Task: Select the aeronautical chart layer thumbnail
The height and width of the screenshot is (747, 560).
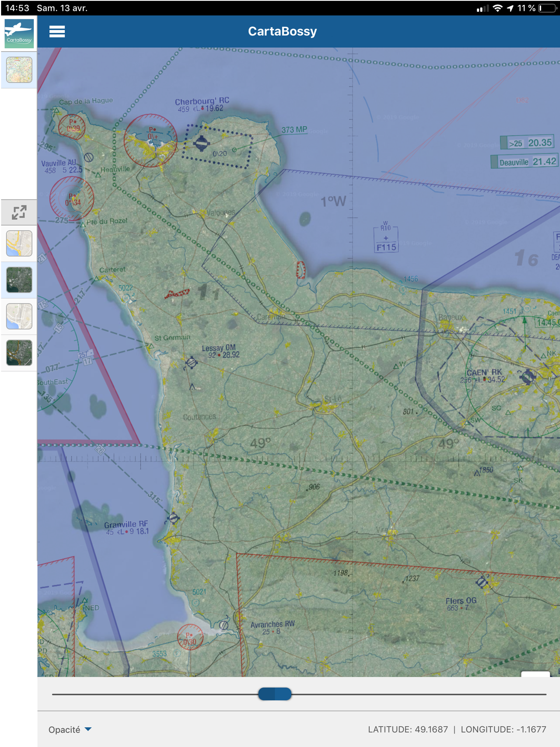Action: [19, 70]
